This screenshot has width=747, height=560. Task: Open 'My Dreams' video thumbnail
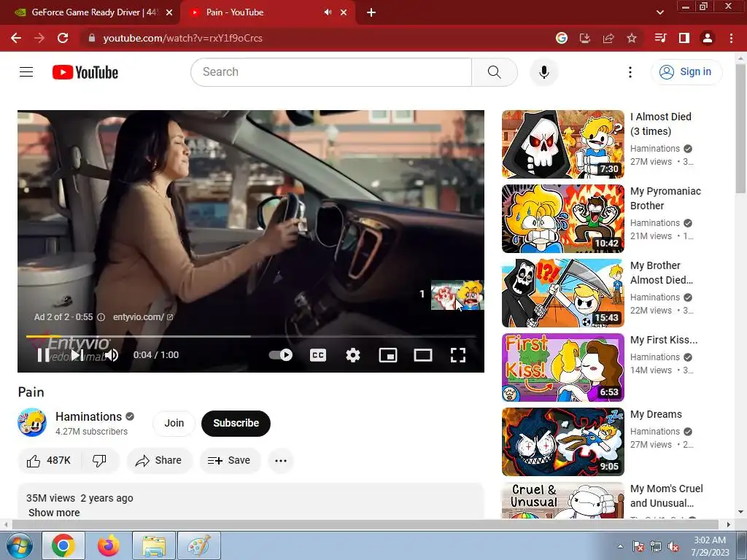click(562, 441)
